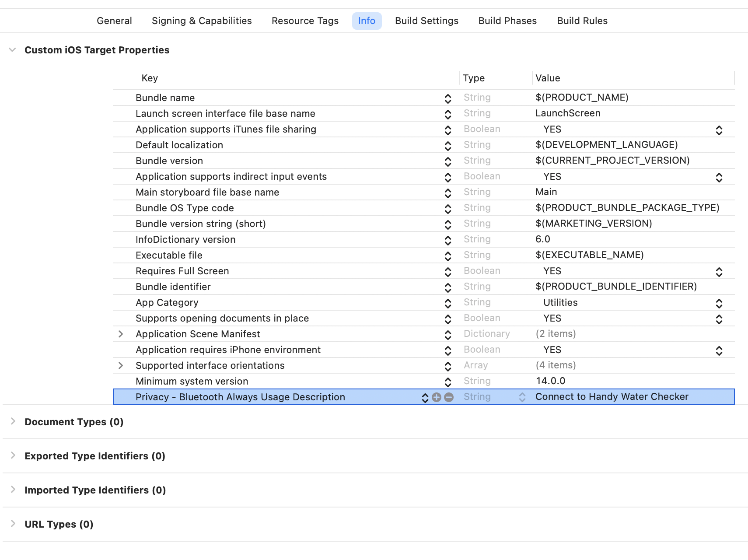Click $(PRODUCT_BUNDLE_PACKAGE_TYPE) value
Image resolution: width=748 pixels, height=560 pixels.
(x=627, y=208)
